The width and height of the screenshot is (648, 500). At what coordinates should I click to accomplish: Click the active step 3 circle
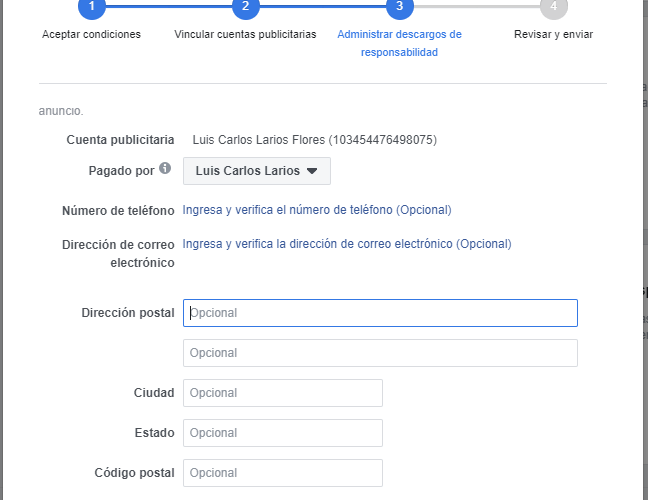[x=399, y=6]
